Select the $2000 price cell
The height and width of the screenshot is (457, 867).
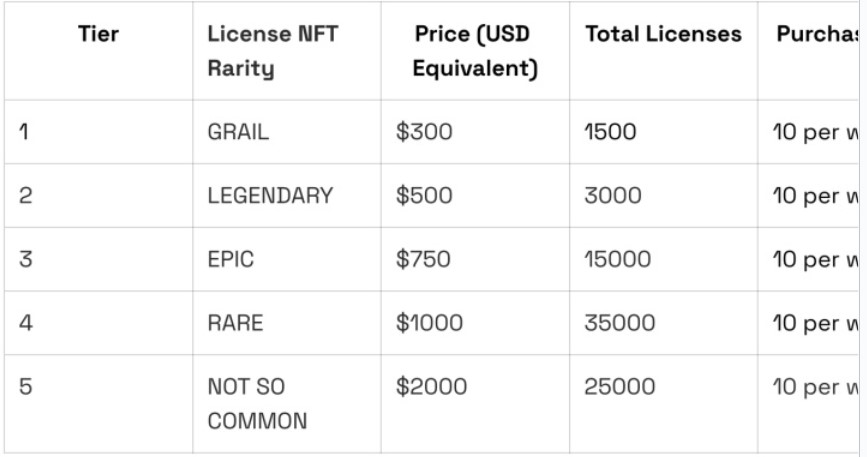(x=431, y=386)
